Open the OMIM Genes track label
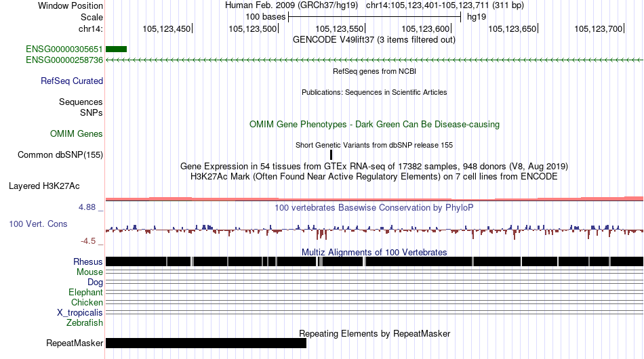644x359 pixels. click(x=77, y=133)
